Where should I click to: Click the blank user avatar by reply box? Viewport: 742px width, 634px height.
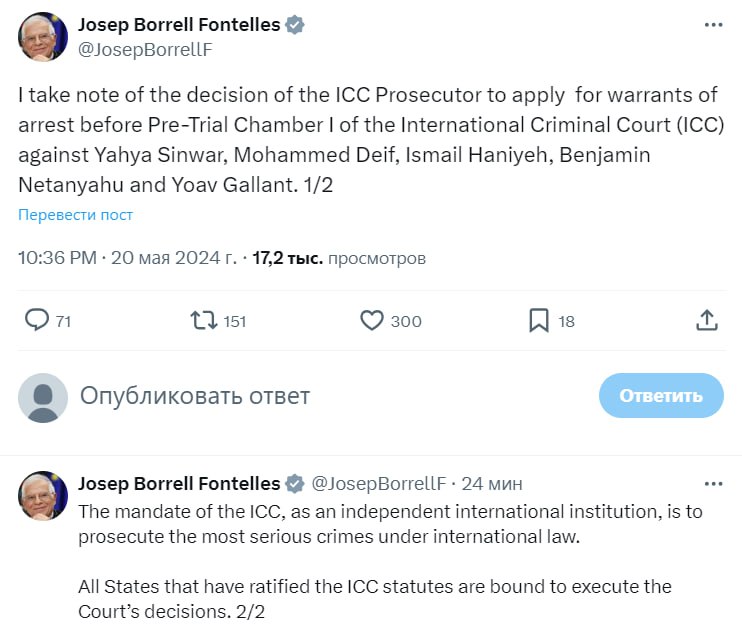click(44, 397)
